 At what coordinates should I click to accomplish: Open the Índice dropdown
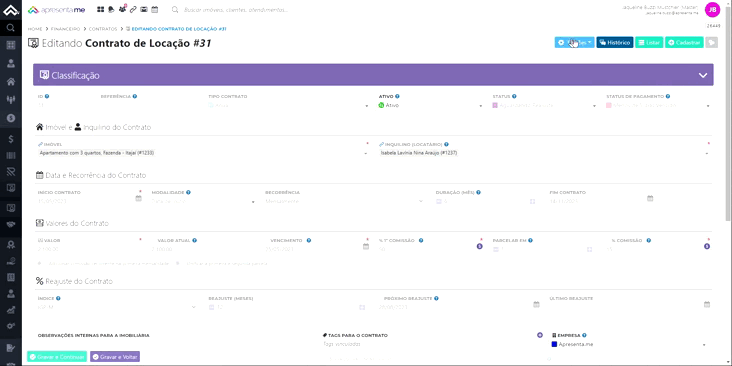coord(117,307)
